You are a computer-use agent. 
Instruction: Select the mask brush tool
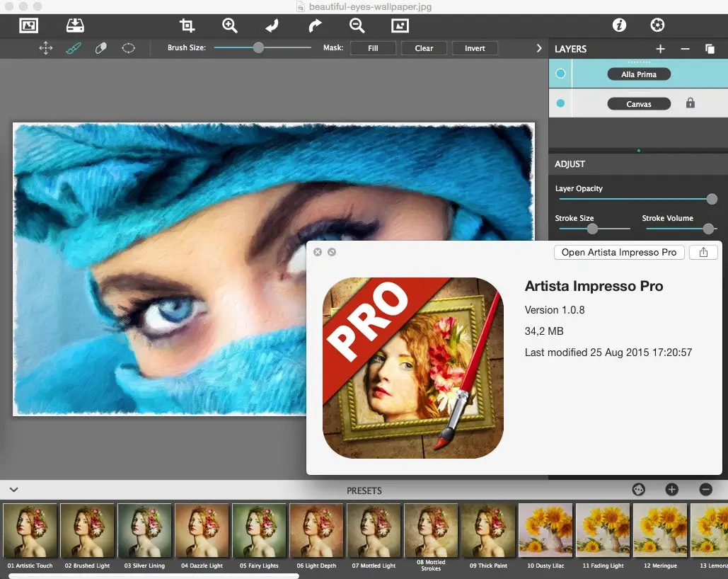74,49
